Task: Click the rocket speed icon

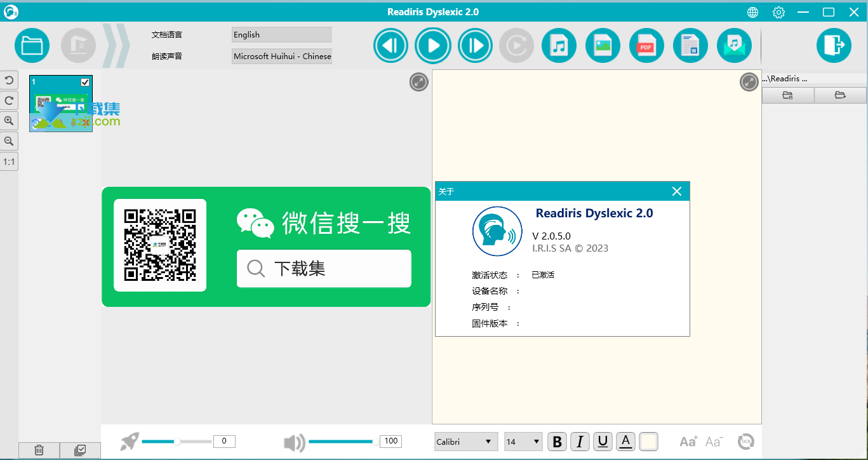Action: (x=130, y=442)
